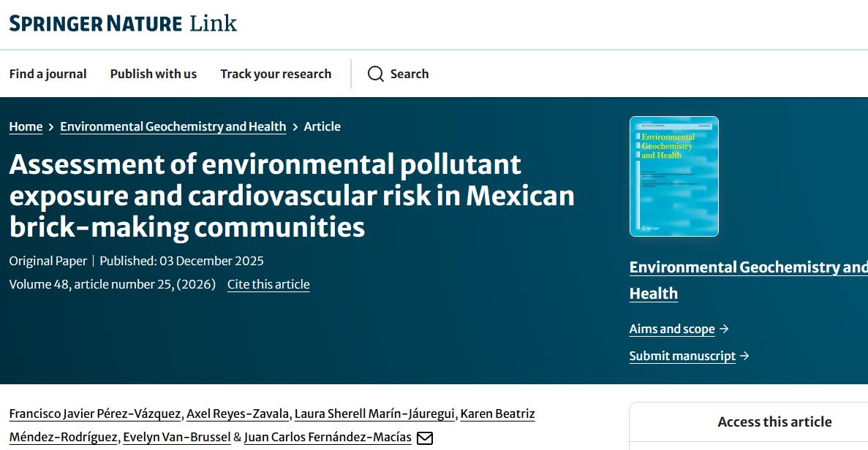The image size is (868, 450).
Task: Click the arrow next to Aims and scope
Action: 724,329
